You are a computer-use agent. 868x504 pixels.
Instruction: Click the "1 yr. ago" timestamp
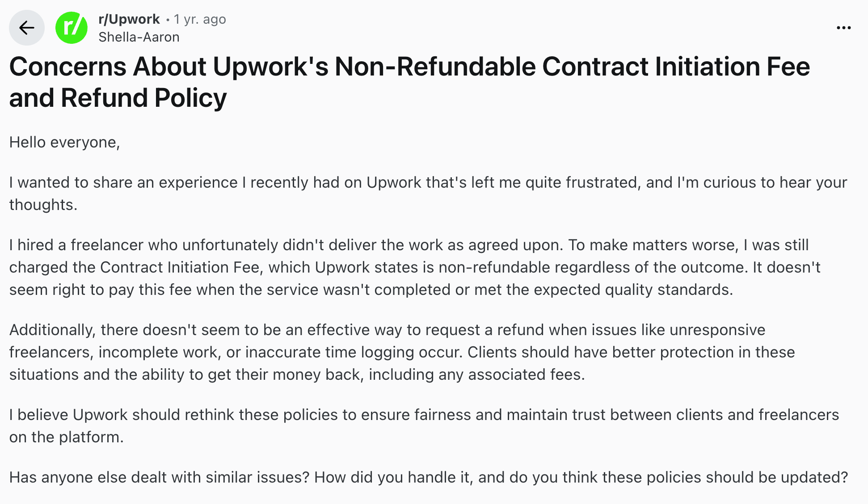[x=200, y=19]
